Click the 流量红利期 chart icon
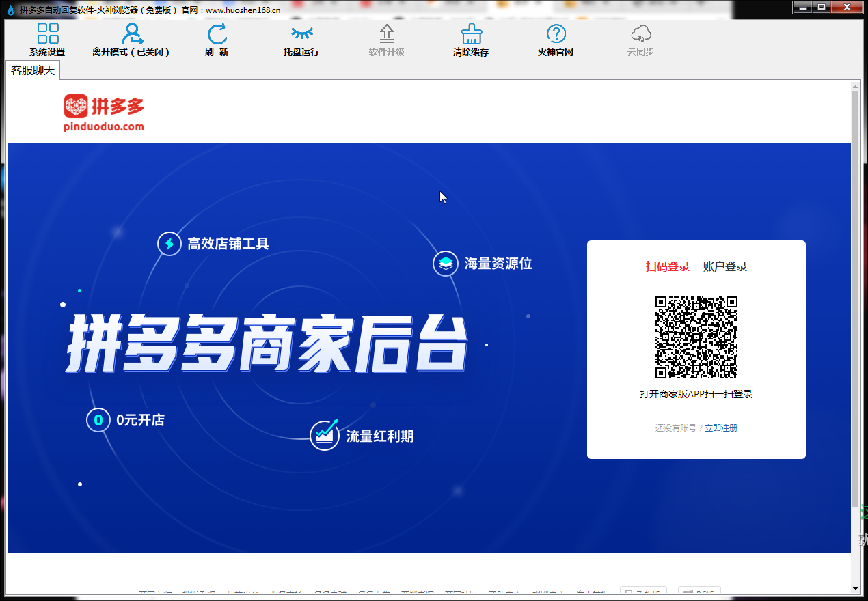 click(325, 436)
